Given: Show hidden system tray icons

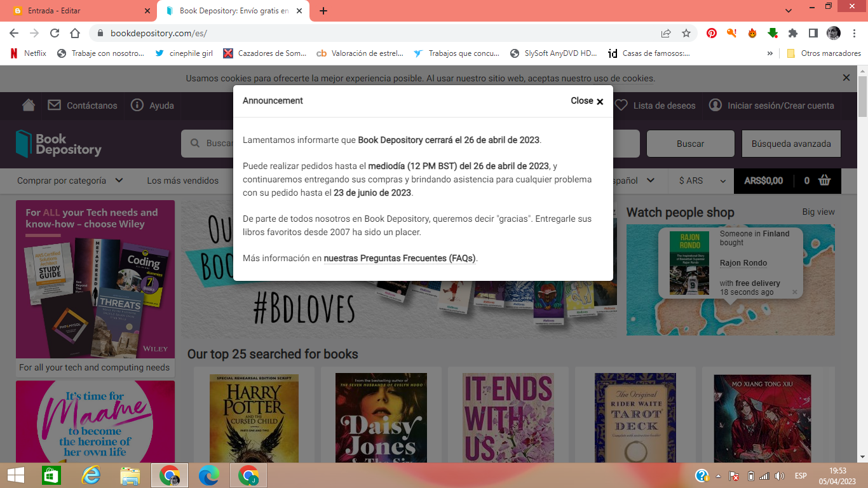Looking at the screenshot, I should [x=718, y=476].
